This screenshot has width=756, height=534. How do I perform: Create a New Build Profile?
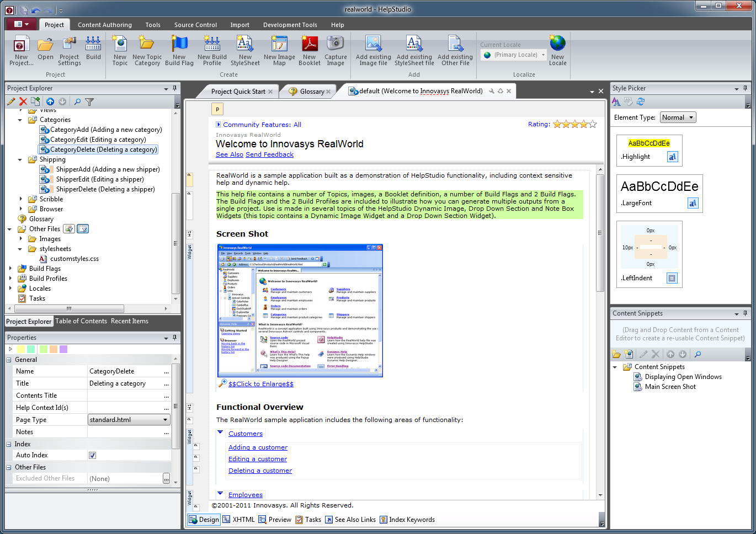click(x=212, y=51)
